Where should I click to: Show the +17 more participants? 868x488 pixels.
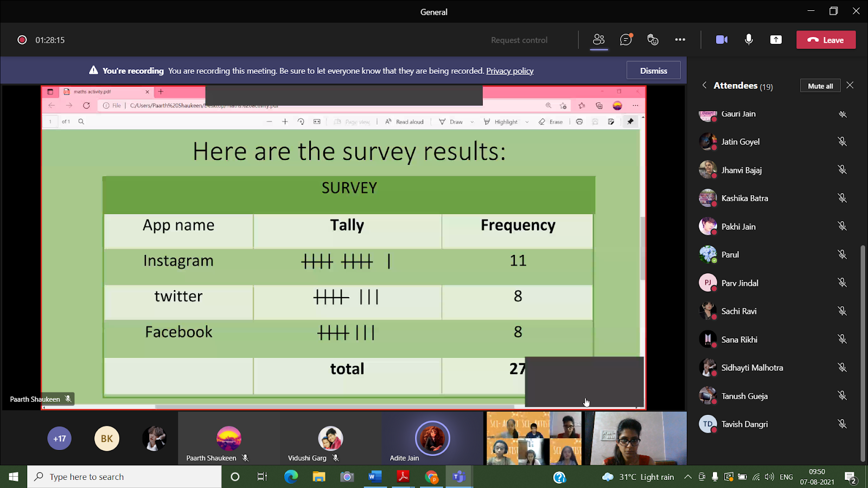coord(60,439)
